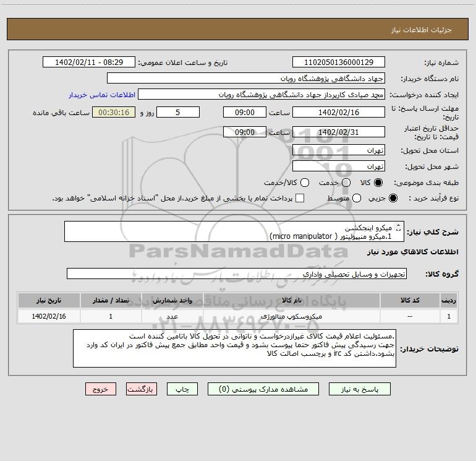The width and height of the screenshot is (476, 461).
Task: Click the بازگشت back button
Action: 142,389
